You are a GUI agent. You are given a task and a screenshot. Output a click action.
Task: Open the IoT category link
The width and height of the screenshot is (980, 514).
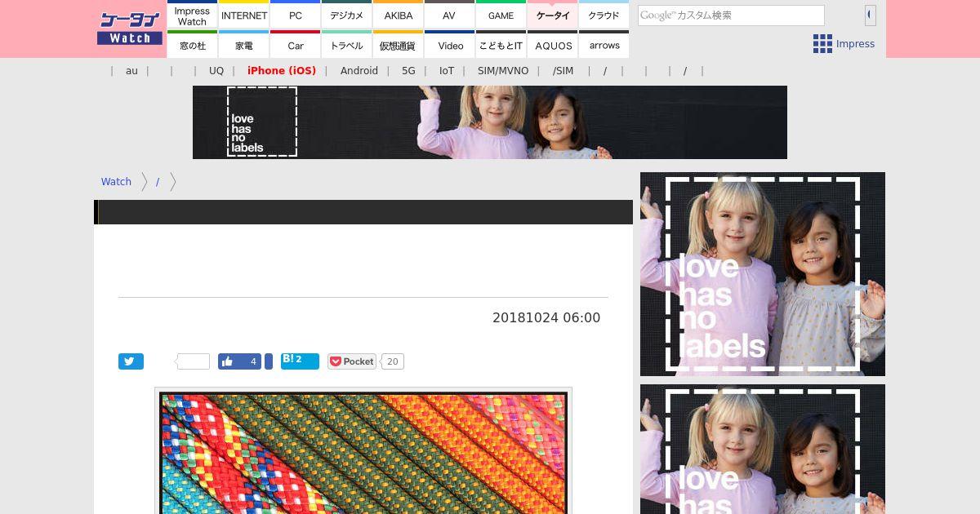point(447,71)
